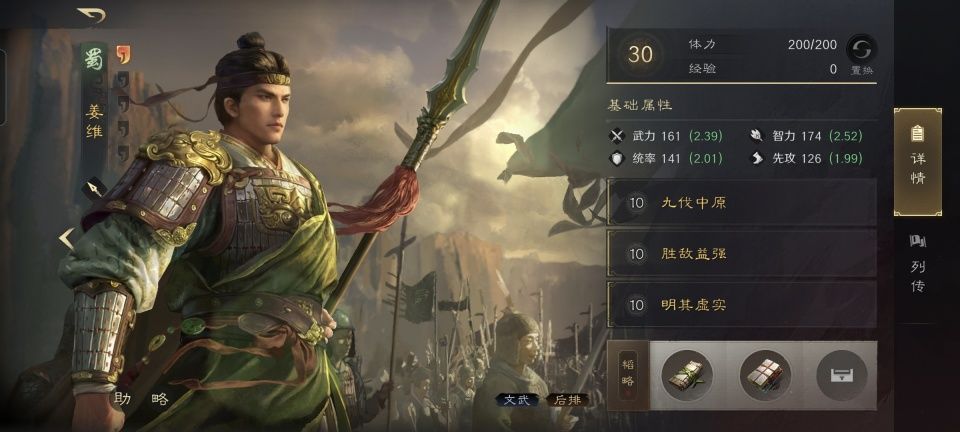
Task: Tap the 置换 swap icon
Action: 861,48
